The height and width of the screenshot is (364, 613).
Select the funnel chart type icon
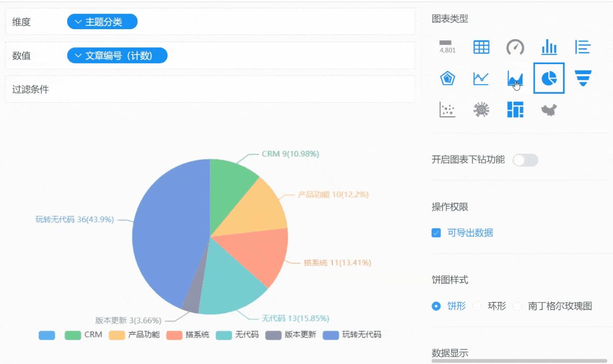(582, 78)
